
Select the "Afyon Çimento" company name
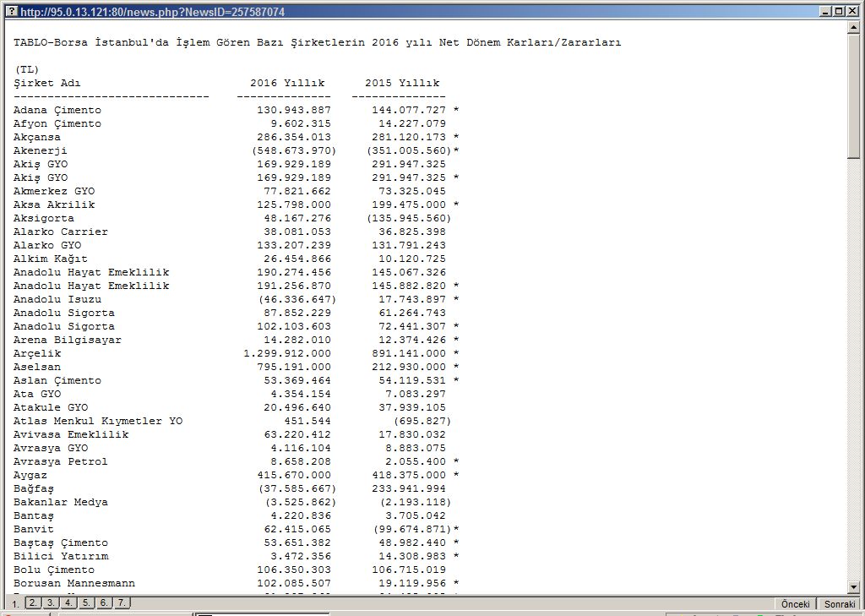(57, 123)
